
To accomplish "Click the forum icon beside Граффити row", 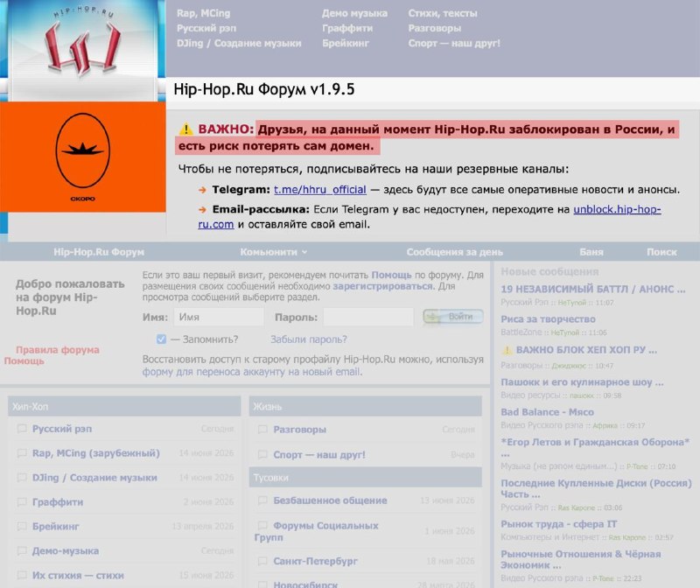I will 22,502.
